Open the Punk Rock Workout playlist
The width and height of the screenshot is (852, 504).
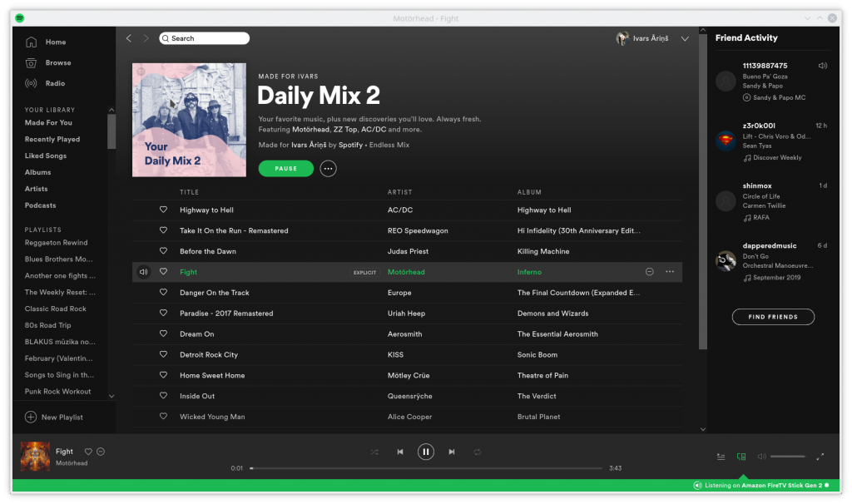pos(57,391)
